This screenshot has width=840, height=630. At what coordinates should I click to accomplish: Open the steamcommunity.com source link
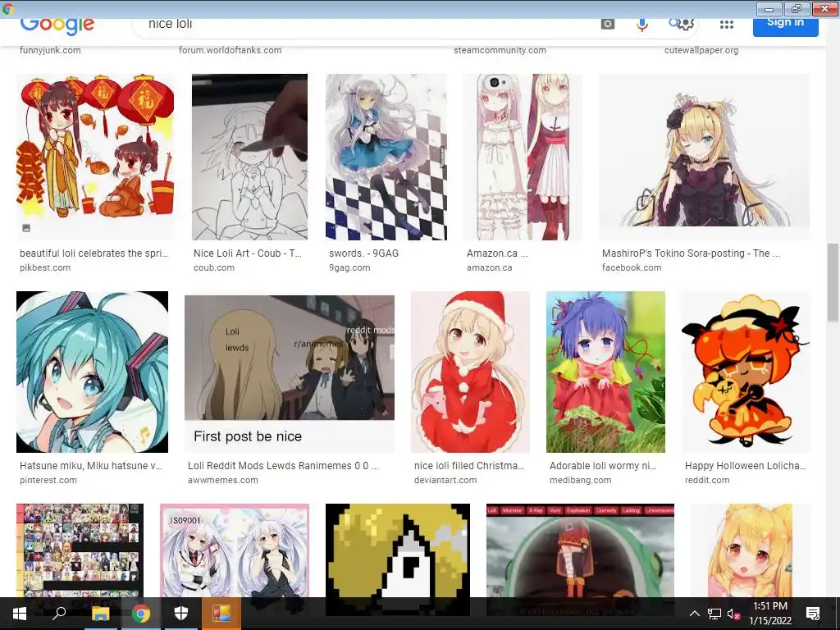pos(500,50)
